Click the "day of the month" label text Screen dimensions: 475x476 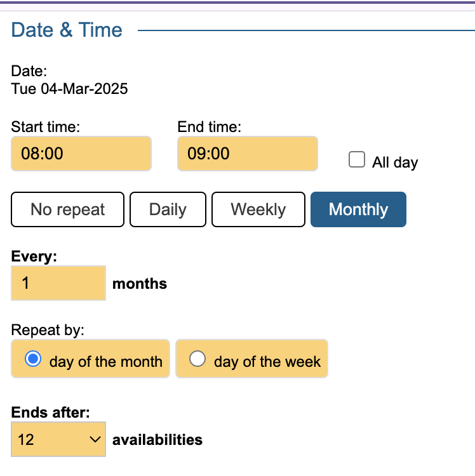pyautogui.click(x=105, y=362)
